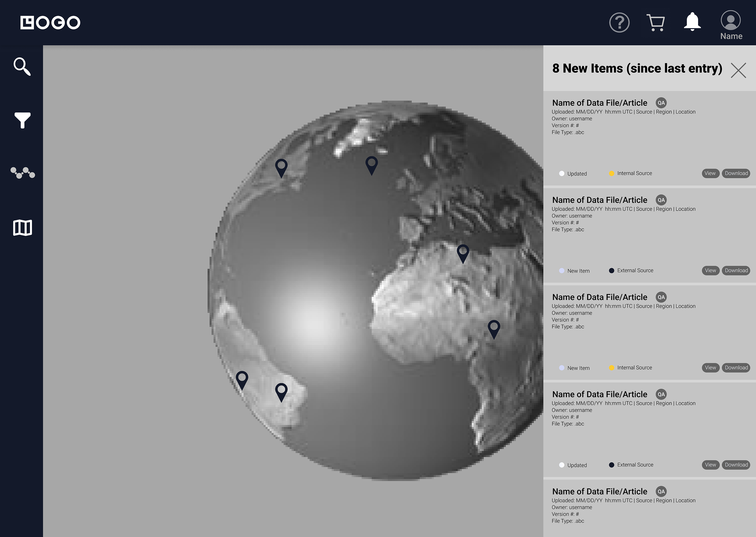Image resolution: width=756 pixels, height=537 pixels.
Task: Open notifications bell
Action: [x=692, y=22]
